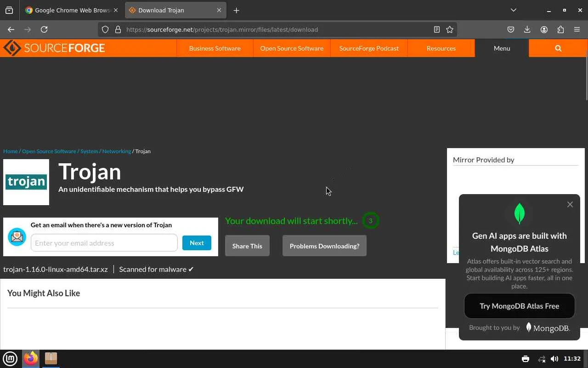This screenshot has width=588, height=368.
Task: Click the clock showing 11:32
Action: point(572,359)
